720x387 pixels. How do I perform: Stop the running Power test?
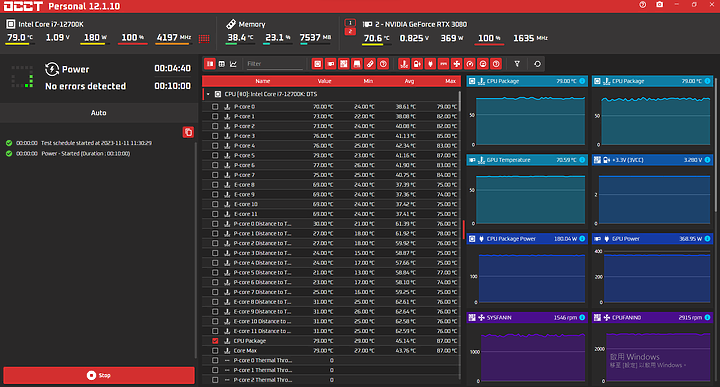pyautogui.click(x=99, y=375)
